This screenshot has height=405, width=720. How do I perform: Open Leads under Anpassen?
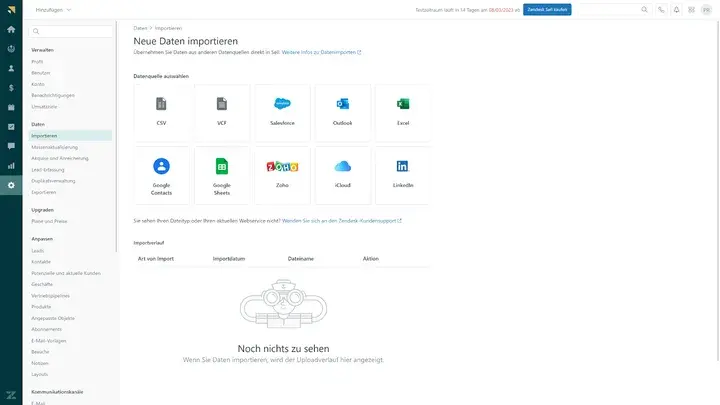(x=38, y=251)
